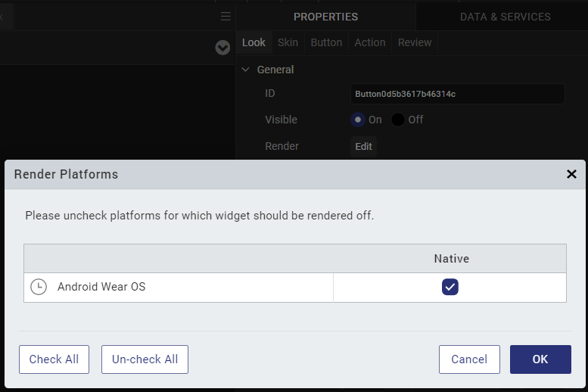Open the hamburger menu above the canvas
Viewport: 588px width, 392px height.
226,16
